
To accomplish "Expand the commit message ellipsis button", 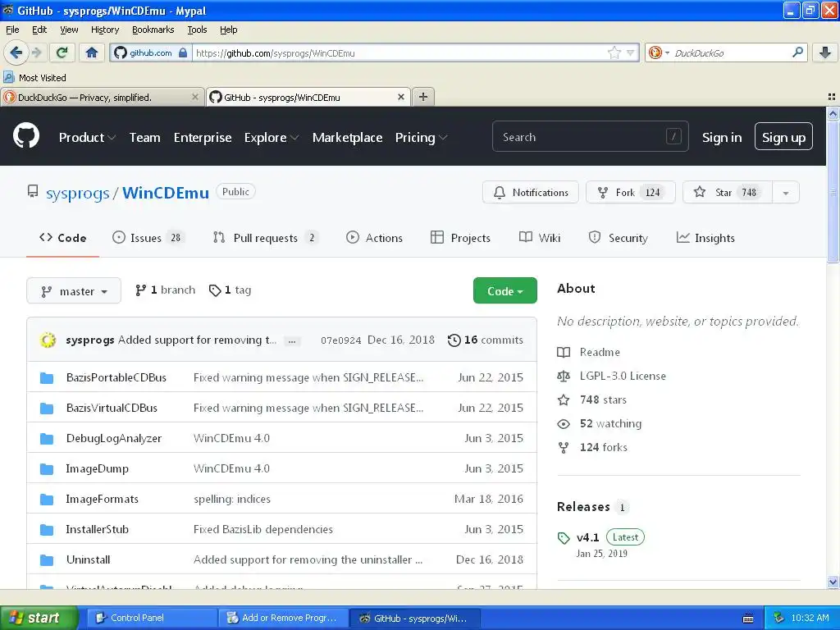I will [x=291, y=341].
